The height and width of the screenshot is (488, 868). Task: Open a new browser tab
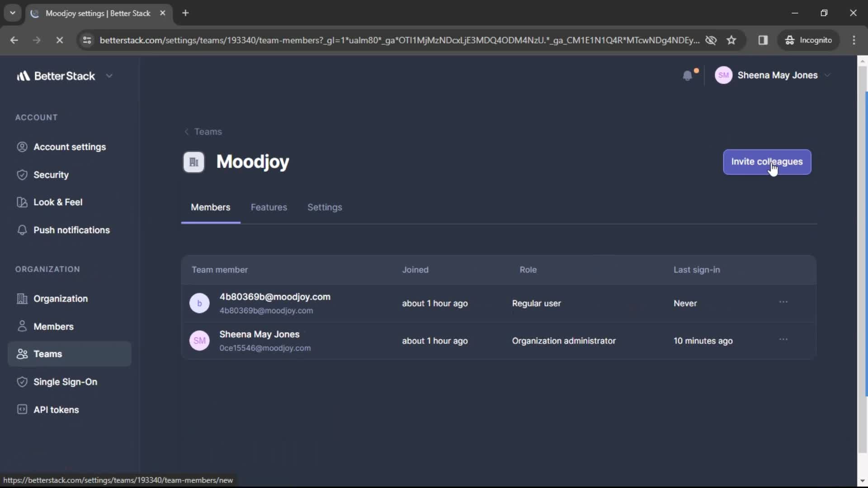pyautogui.click(x=185, y=13)
